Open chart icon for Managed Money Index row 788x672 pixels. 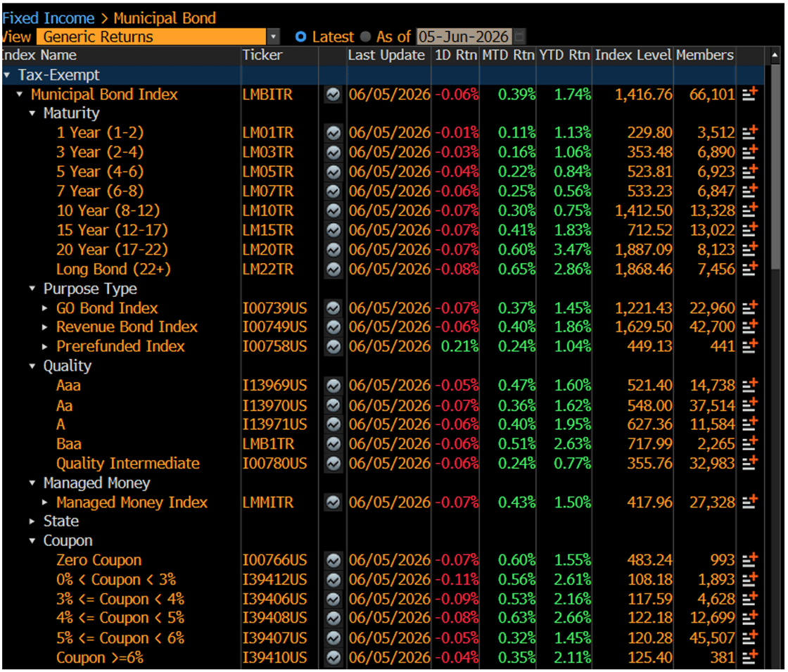pos(333,502)
